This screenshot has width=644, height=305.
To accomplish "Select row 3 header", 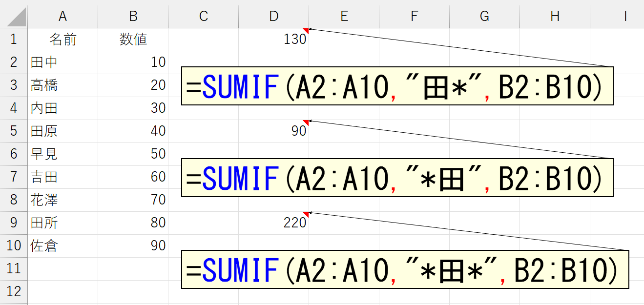I will tap(14, 85).
